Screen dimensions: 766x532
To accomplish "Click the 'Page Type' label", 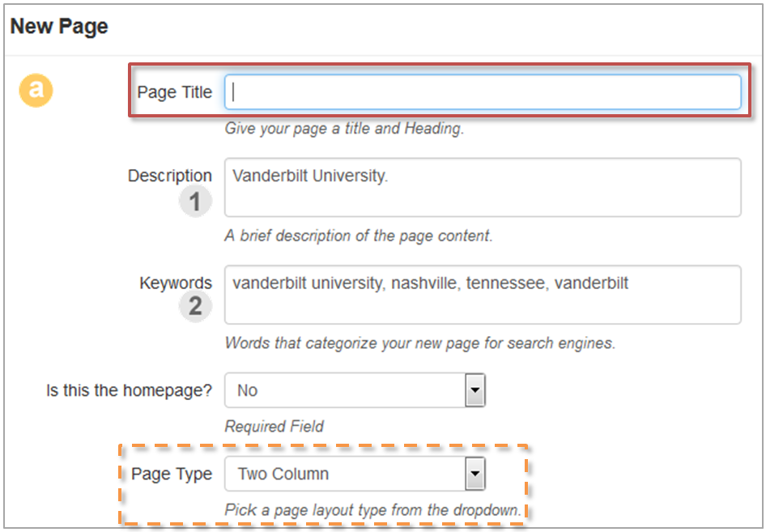I will (x=172, y=475).
